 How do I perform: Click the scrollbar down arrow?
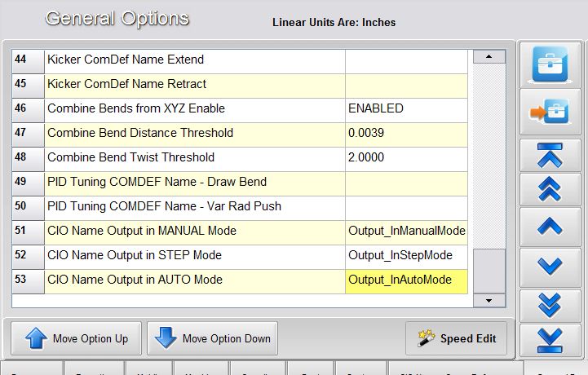(x=489, y=301)
